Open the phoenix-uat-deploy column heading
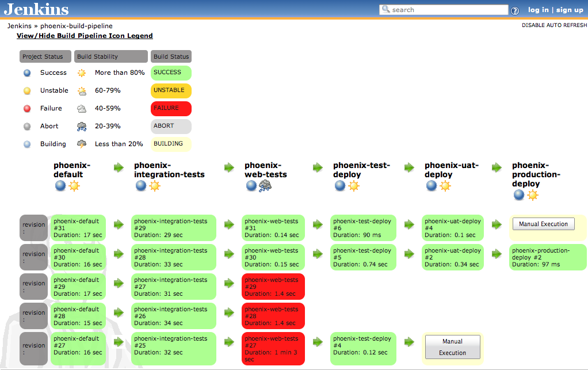Image resolution: width=588 pixels, height=370 pixels. (452, 170)
